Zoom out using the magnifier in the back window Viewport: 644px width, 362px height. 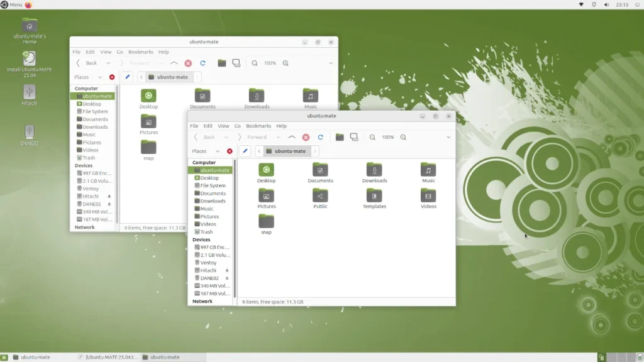pos(255,63)
